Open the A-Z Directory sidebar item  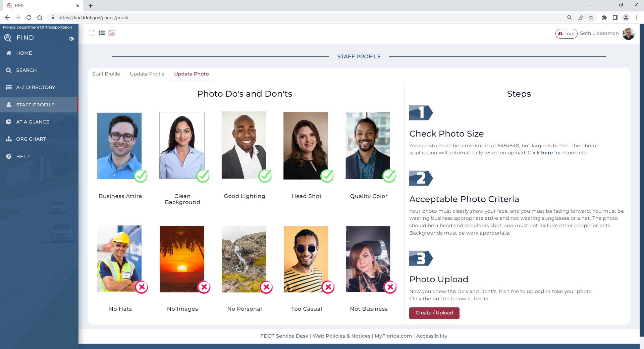click(x=36, y=87)
